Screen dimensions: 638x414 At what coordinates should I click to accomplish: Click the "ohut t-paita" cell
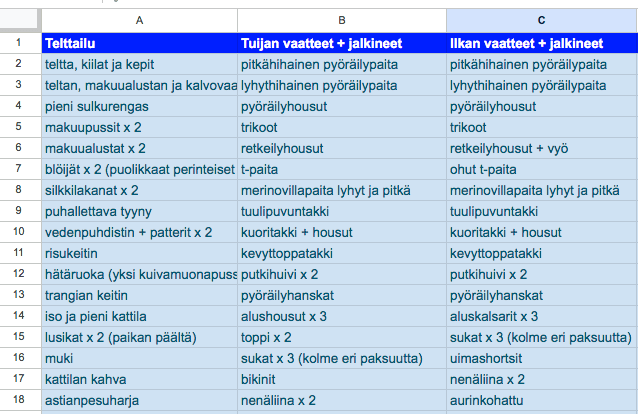coord(542,169)
